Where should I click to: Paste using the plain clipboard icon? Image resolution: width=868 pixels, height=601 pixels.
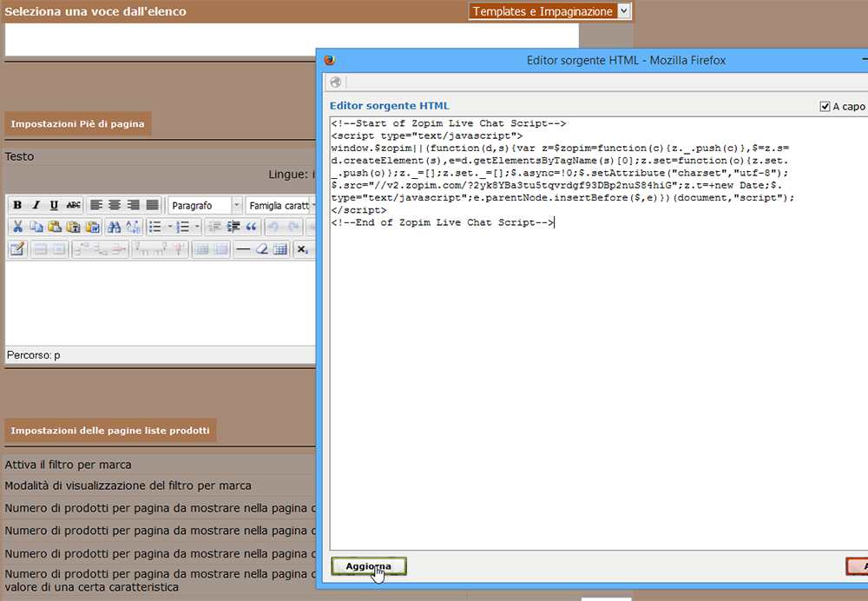tap(55, 227)
